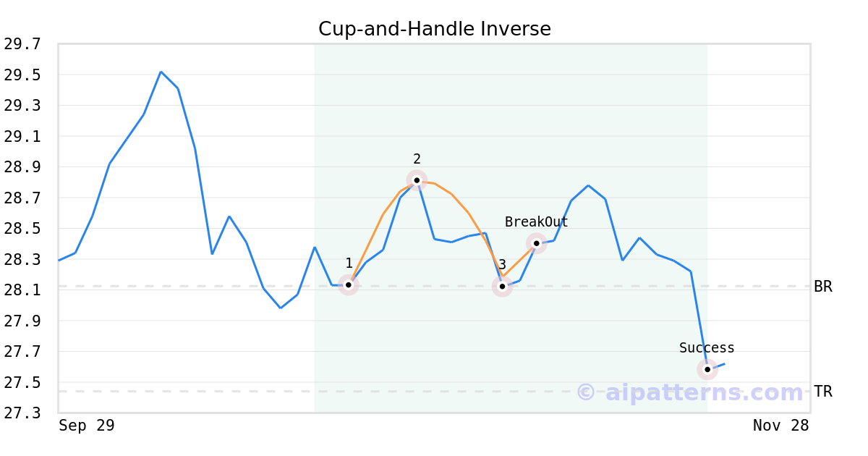Click the 27.5 y-axis label
The image size is (868, 456).
pos(22,382)
